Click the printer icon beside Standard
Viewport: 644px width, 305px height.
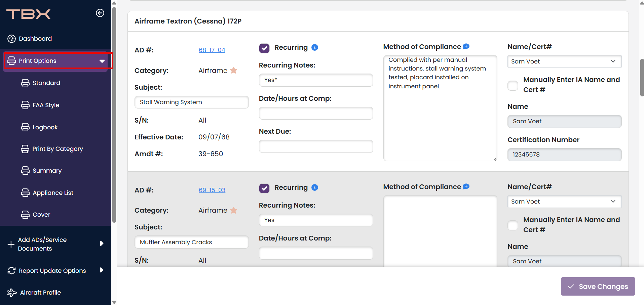25,83
